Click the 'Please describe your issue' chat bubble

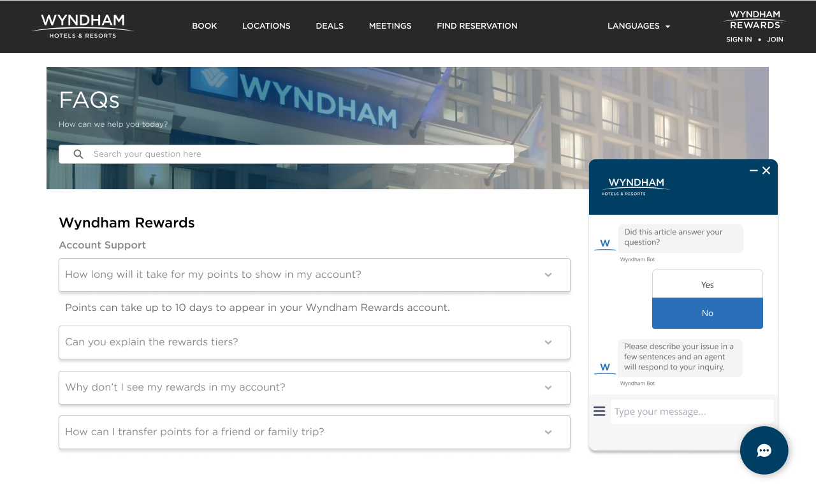(x=680, y=357)
